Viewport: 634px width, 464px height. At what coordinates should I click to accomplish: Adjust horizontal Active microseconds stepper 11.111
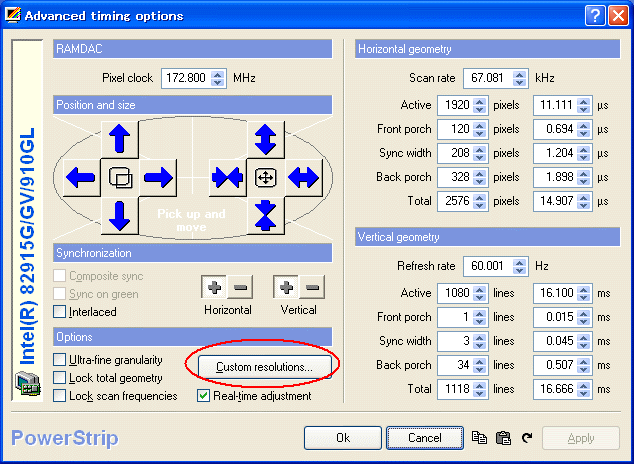point(583,105)
